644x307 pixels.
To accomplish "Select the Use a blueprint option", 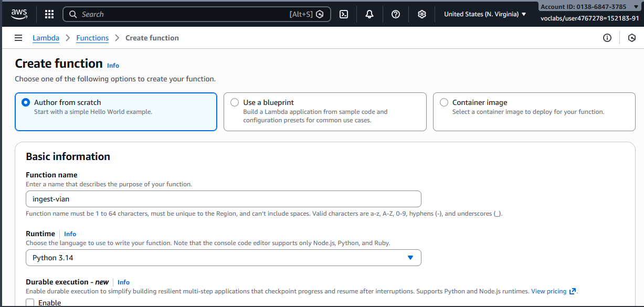I will click(x=235, y=102).
